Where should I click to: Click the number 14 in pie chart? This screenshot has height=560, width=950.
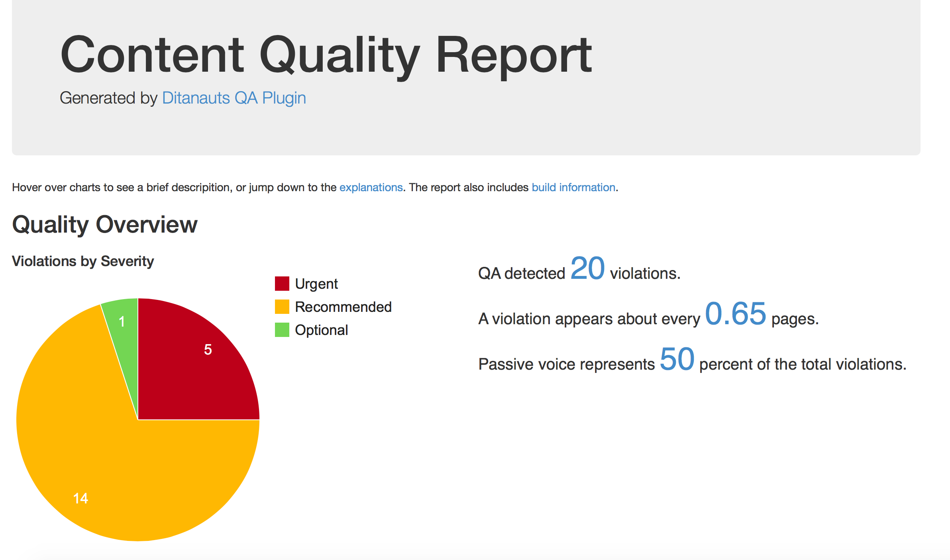[x=80, y=498]
